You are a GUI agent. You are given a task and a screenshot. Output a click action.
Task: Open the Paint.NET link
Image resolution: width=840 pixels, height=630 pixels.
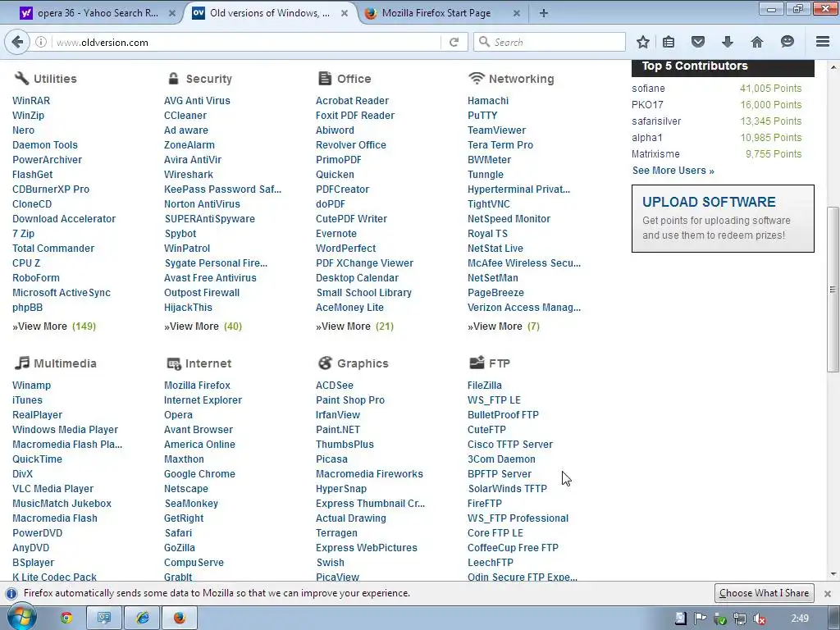click(338, 430)
